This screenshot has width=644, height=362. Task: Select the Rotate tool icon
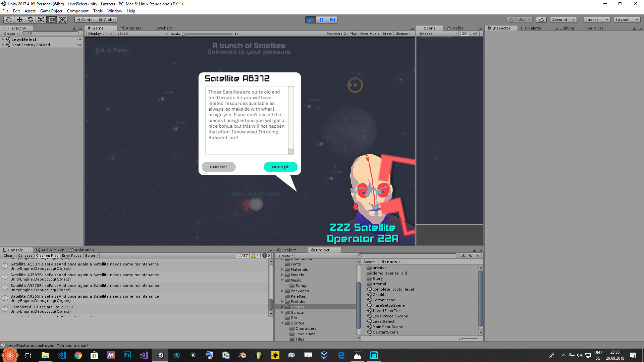30,20
